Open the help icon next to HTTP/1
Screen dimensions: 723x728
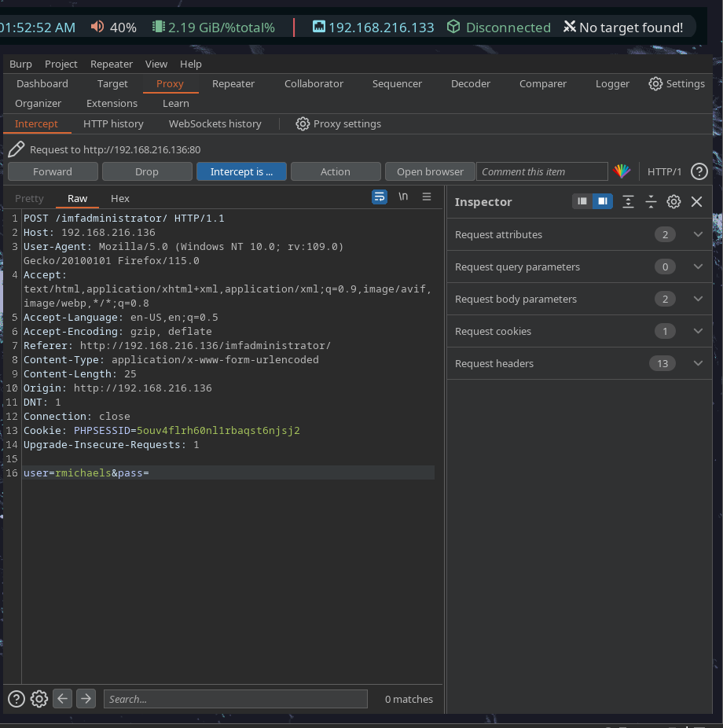pyautogui.click(x=699, y=171)
